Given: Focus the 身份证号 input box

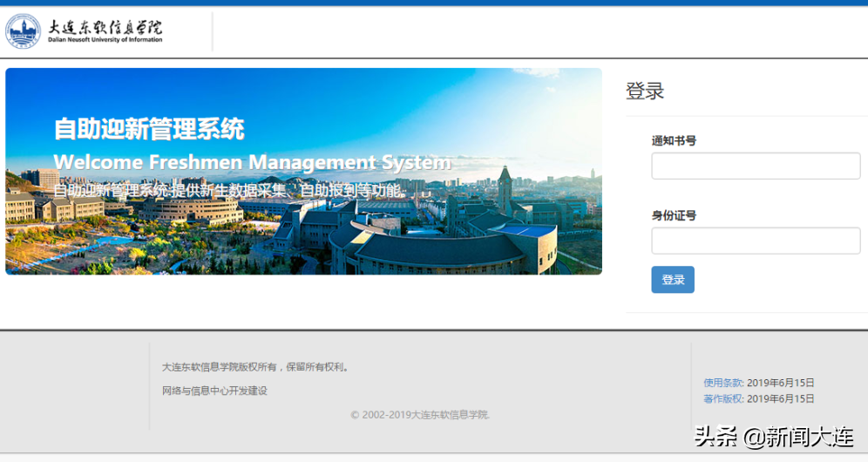Looking at the screenshot, I should coord(756,241).
